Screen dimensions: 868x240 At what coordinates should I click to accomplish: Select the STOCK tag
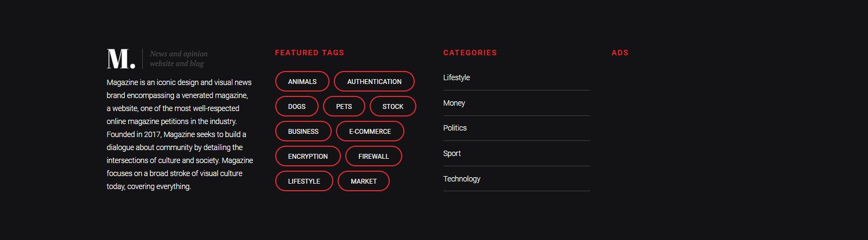coord(393,106)
